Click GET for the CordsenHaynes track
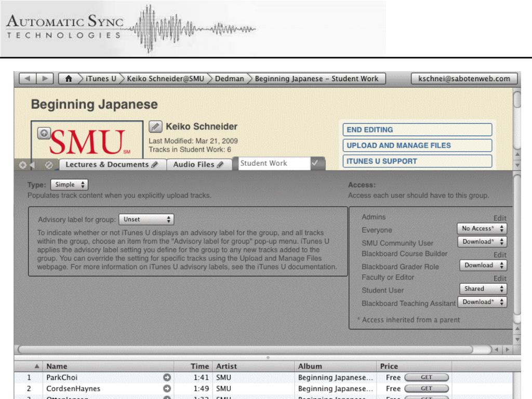This screenshot has width=532, height=399. point(427,389)
